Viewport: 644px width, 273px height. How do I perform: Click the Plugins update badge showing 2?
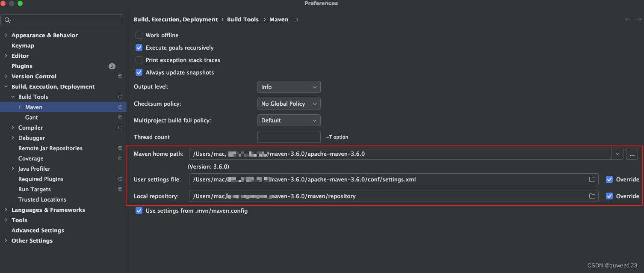pyautogui.click(x=112, y=66)
